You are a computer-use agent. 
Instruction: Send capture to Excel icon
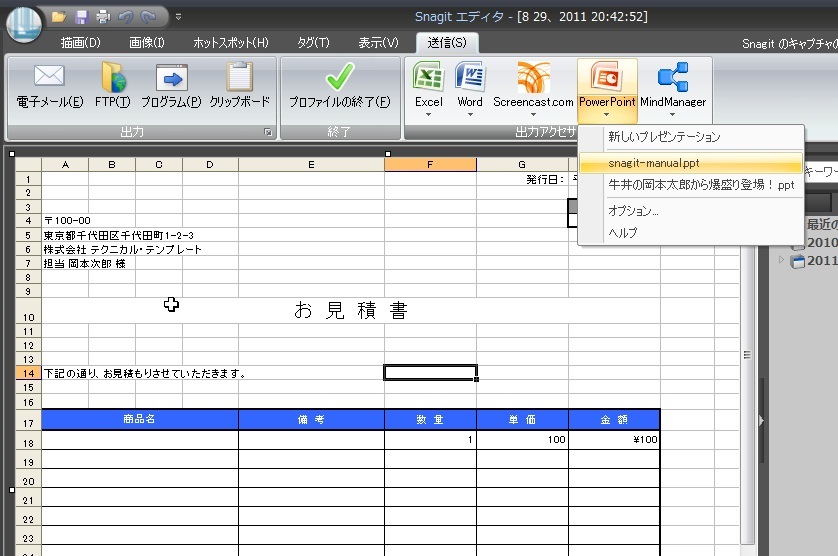tap(428, 76)
